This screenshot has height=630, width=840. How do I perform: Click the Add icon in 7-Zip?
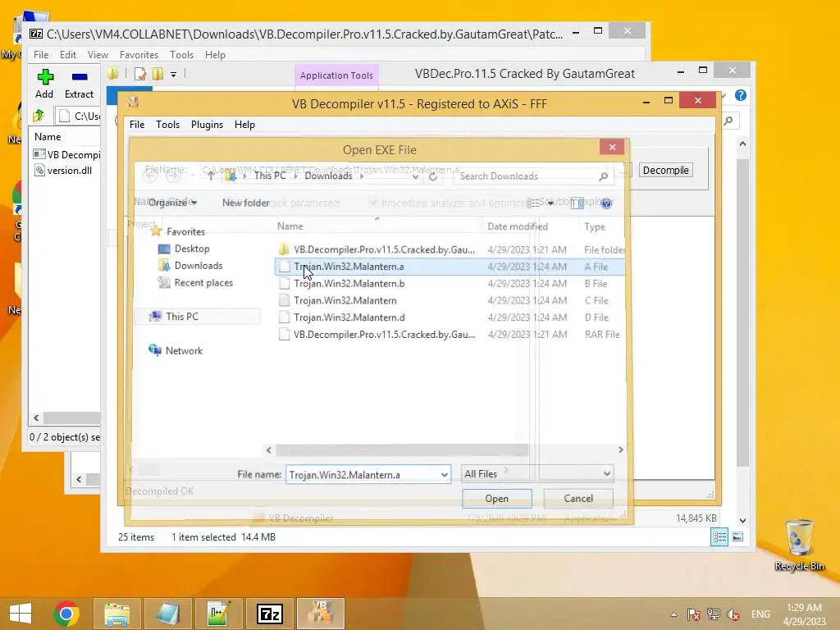point(45,76)
